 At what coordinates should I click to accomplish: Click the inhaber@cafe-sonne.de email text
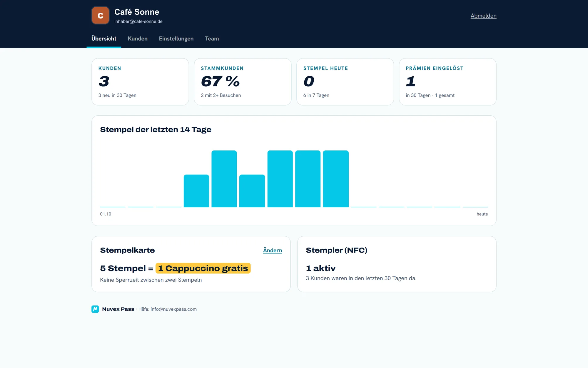pyautogui.click(x=138, y=21)
